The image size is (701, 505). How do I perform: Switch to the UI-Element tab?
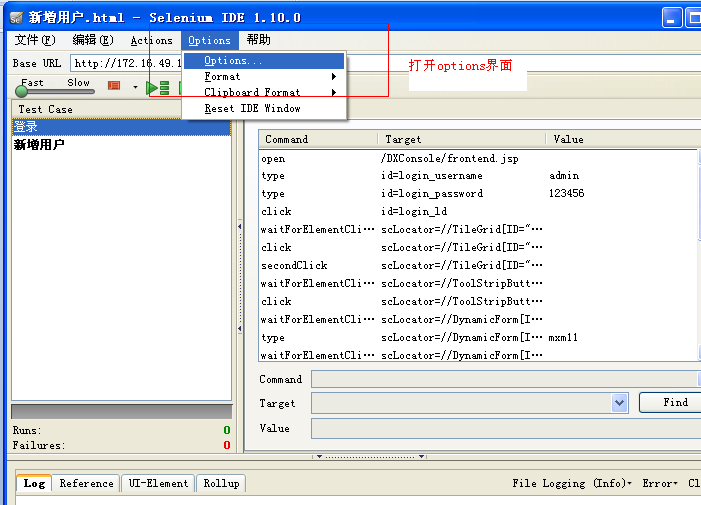tap(158, 483)
